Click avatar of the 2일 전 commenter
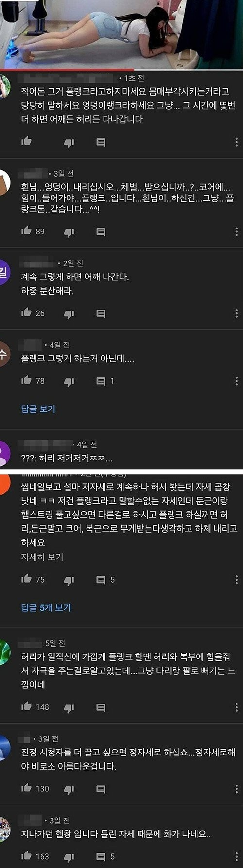243x868 pixels. (x=4, y=273)
